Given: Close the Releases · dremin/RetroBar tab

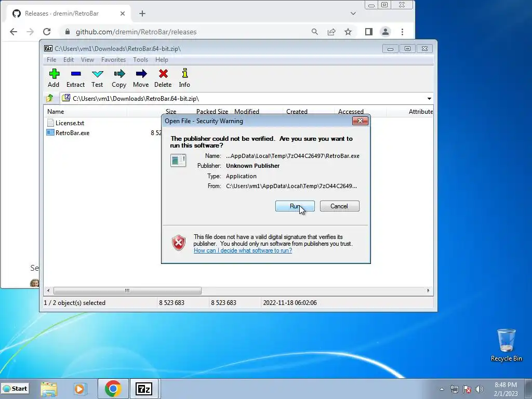Looking at the screenshot, I should [x=123, y=14].
